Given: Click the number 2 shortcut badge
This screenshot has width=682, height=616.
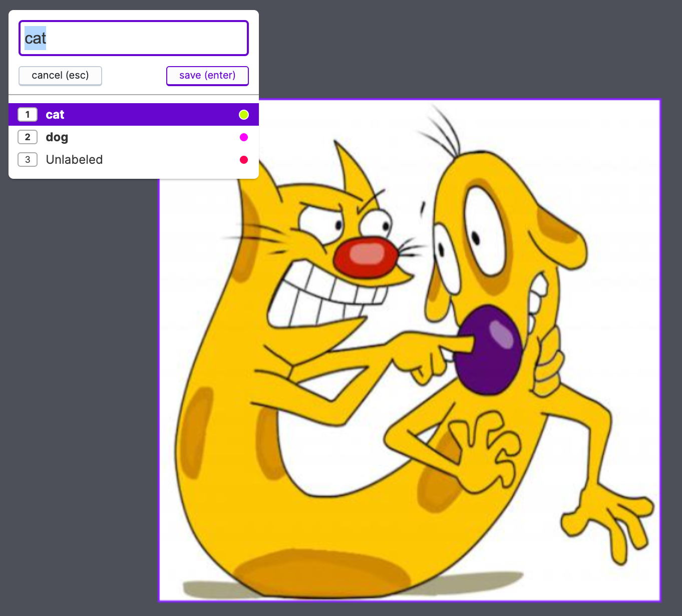Looking at the screenshot, I should (28, 137).
